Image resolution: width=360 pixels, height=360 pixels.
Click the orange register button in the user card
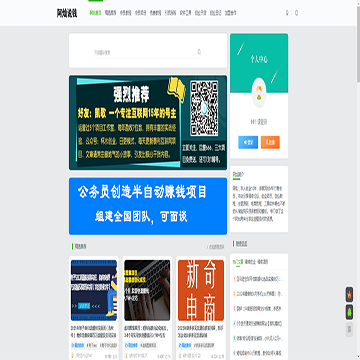[270, 142]
